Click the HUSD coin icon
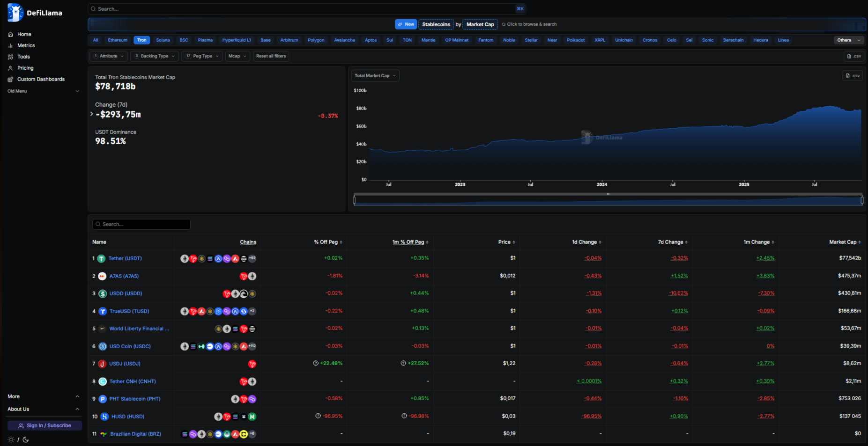 [x=104, y=417]
